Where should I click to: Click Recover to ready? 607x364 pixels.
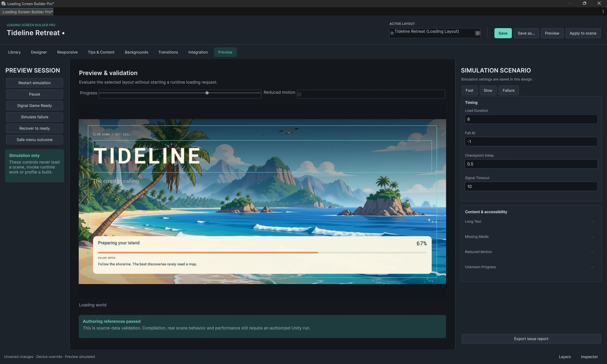[x=34, y=128]
